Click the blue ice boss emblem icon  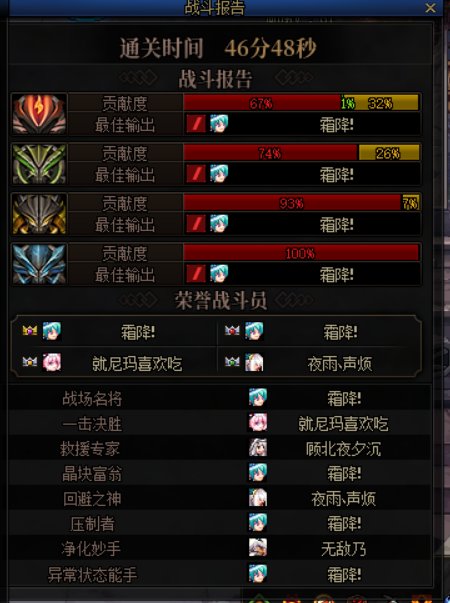click(x=39, y=264)
